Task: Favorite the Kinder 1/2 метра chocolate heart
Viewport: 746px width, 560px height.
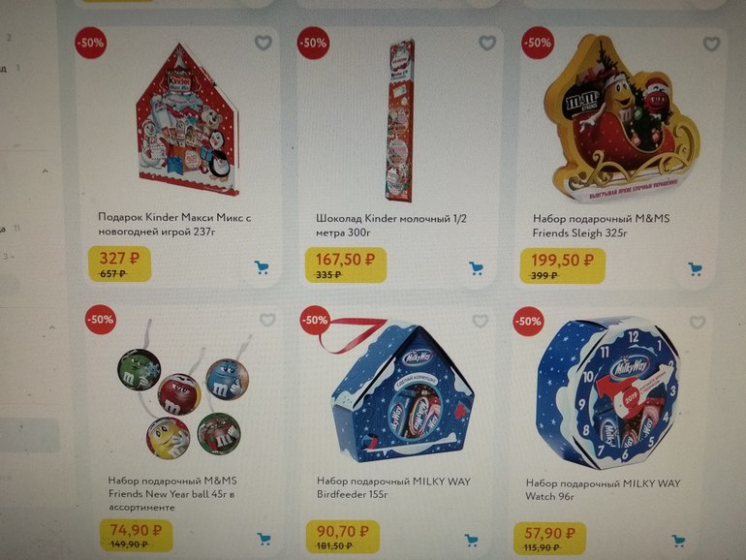Action: 487,44
